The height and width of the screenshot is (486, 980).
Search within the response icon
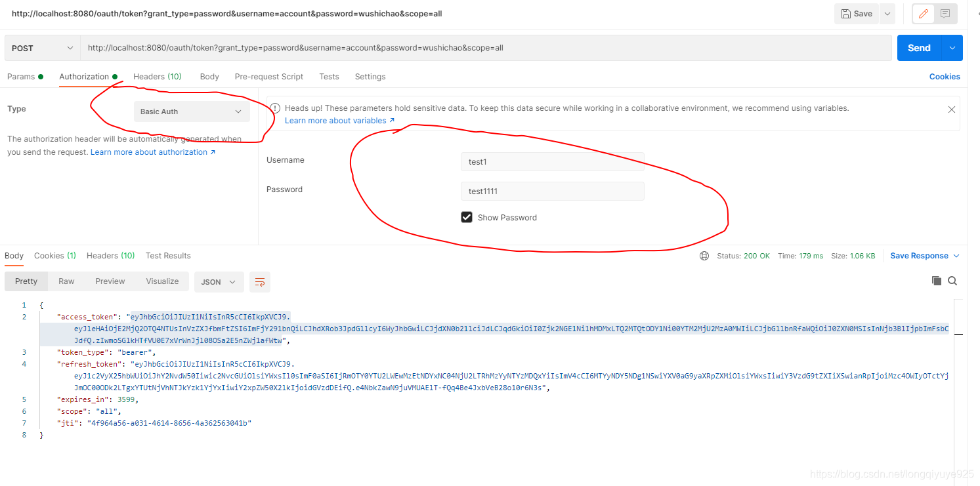tap(952, 281)
